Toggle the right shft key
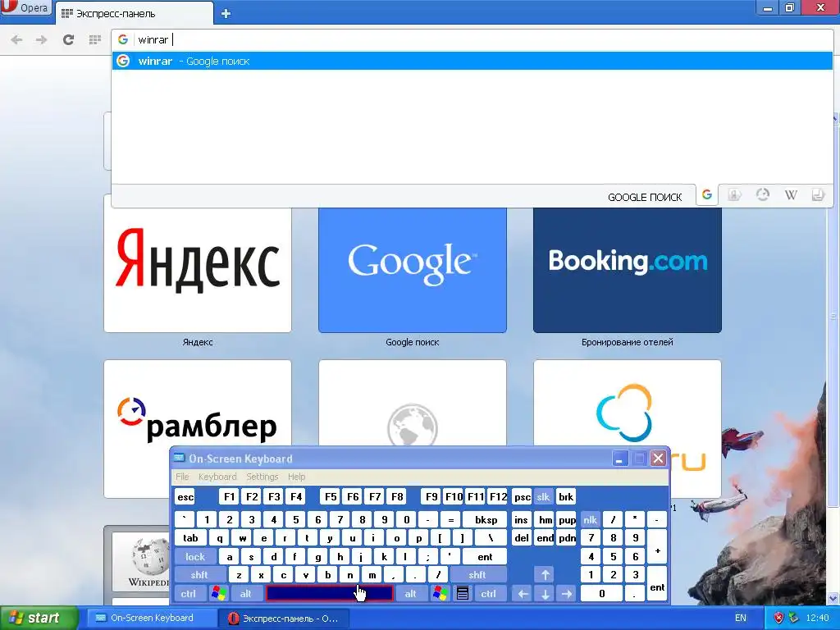The image size is (840, 630). (477, 575)
